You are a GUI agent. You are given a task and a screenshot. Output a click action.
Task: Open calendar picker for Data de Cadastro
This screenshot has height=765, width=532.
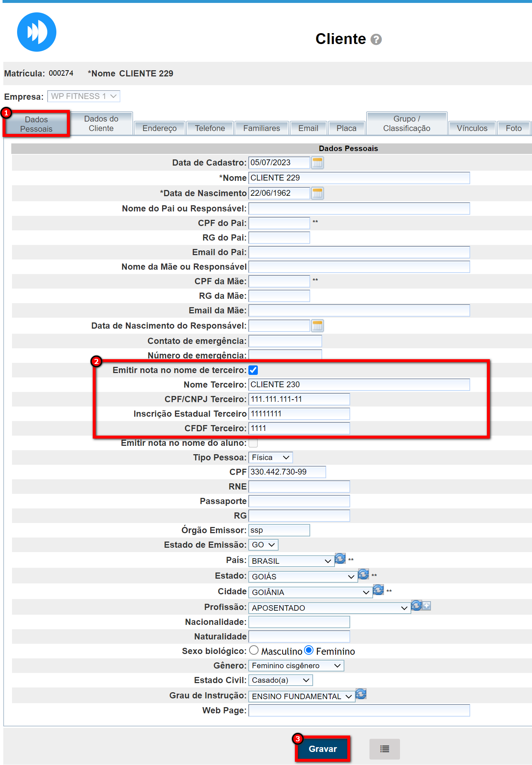point(317,163)
